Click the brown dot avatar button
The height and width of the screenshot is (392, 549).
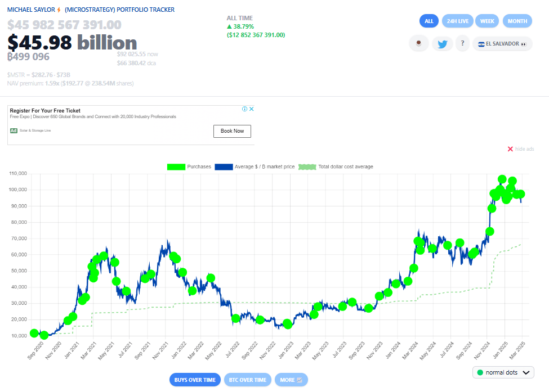[x=418, y=43]
